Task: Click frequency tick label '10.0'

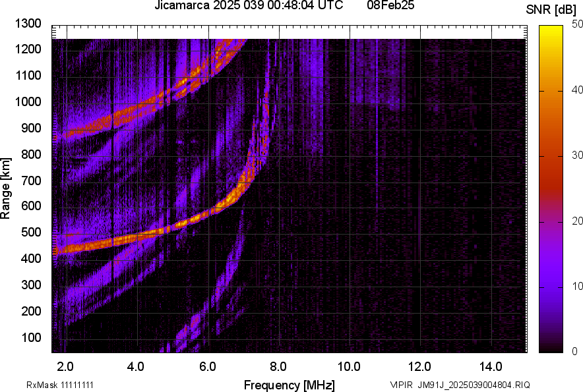Action: click(349, 367)
